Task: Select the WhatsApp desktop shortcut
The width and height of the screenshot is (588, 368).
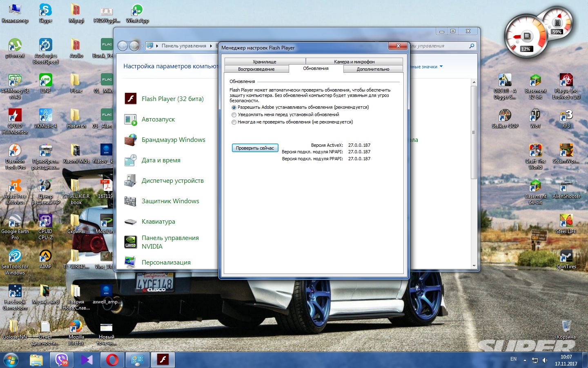Action: coord(137,13)
